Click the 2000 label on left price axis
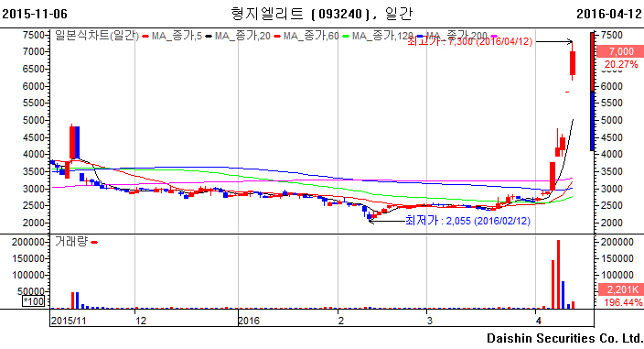 tap(33, 223)
